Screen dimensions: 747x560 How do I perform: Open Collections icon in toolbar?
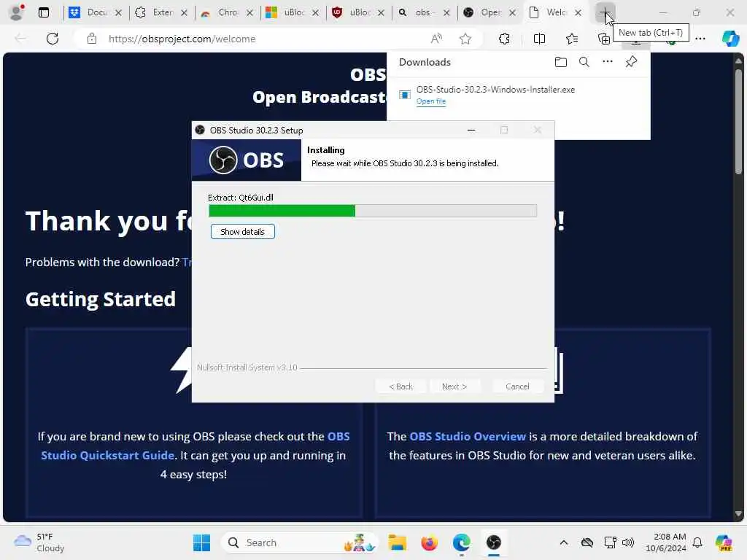(603, 39)
